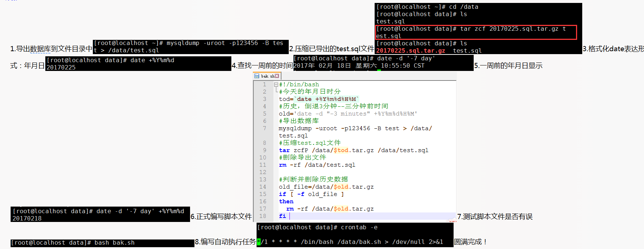Click the line 'rm -rf /data/test.sql'
The image size is (644, 249).
coord(317,165)
